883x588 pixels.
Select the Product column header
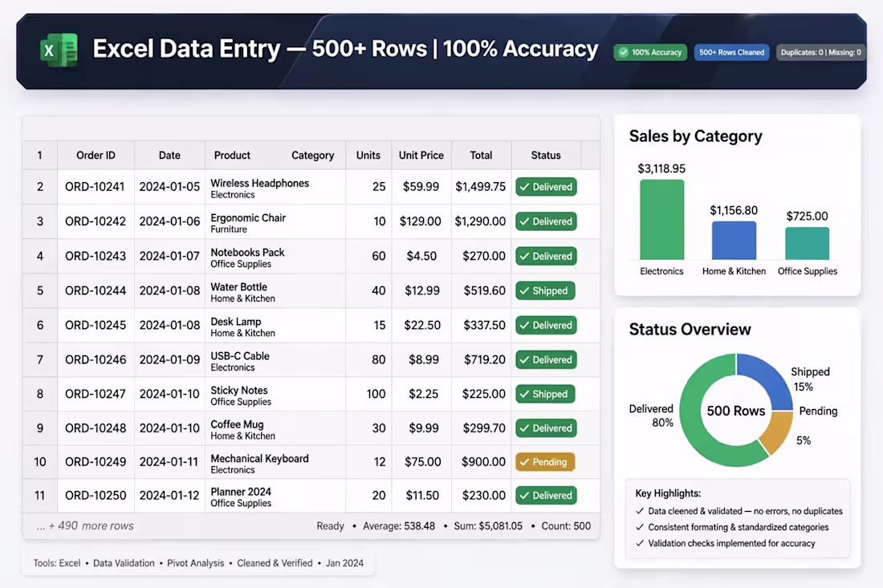point(232,156)
